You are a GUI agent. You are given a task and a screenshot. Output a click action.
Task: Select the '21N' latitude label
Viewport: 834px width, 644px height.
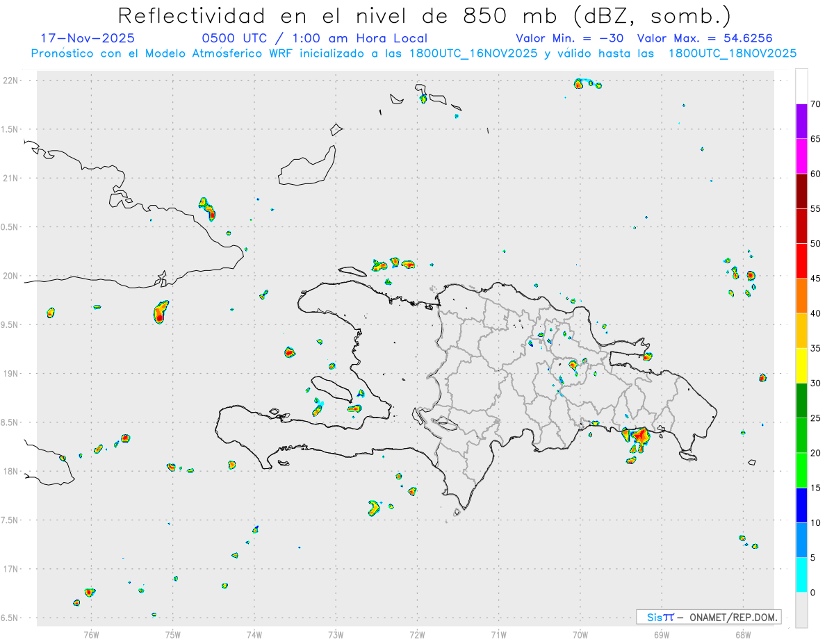(x=12, y=179)
